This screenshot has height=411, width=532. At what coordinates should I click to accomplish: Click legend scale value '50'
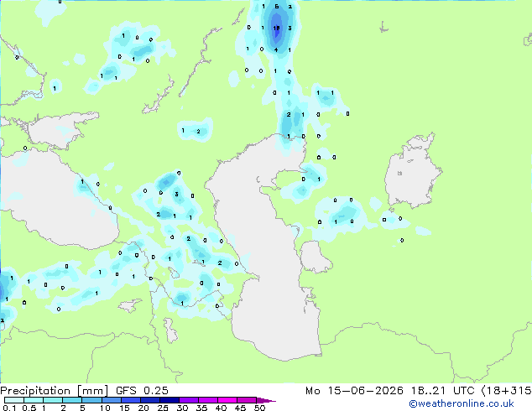click(x=260, y=408)
